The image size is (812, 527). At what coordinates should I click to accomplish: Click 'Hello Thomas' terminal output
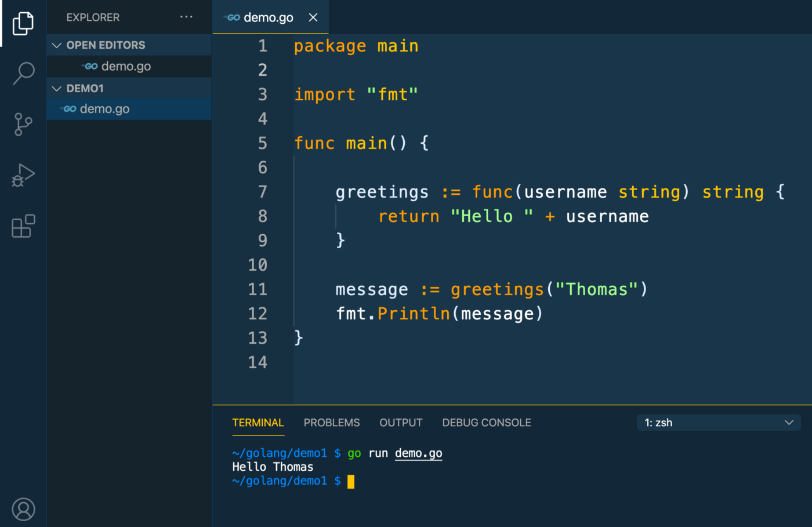coord(273,467)
